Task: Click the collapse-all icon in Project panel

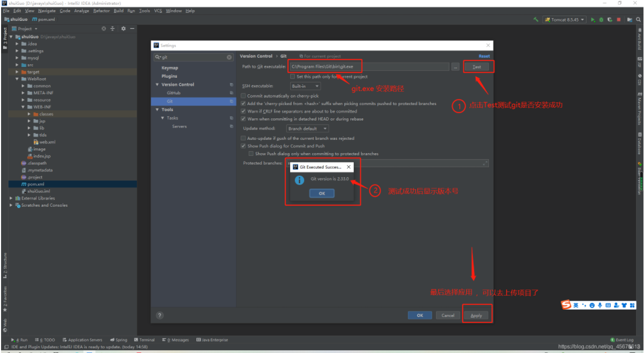Action: pos(113,28)
